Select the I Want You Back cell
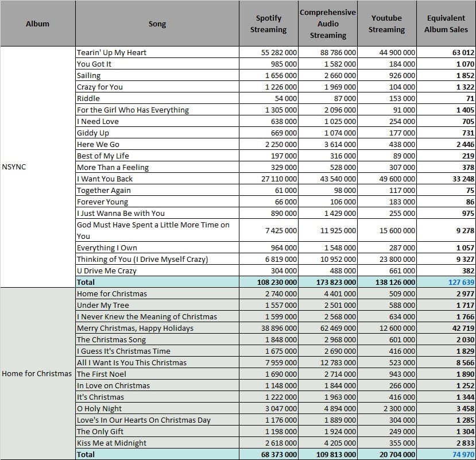This screenshot has width=476, height=460. 157,179
